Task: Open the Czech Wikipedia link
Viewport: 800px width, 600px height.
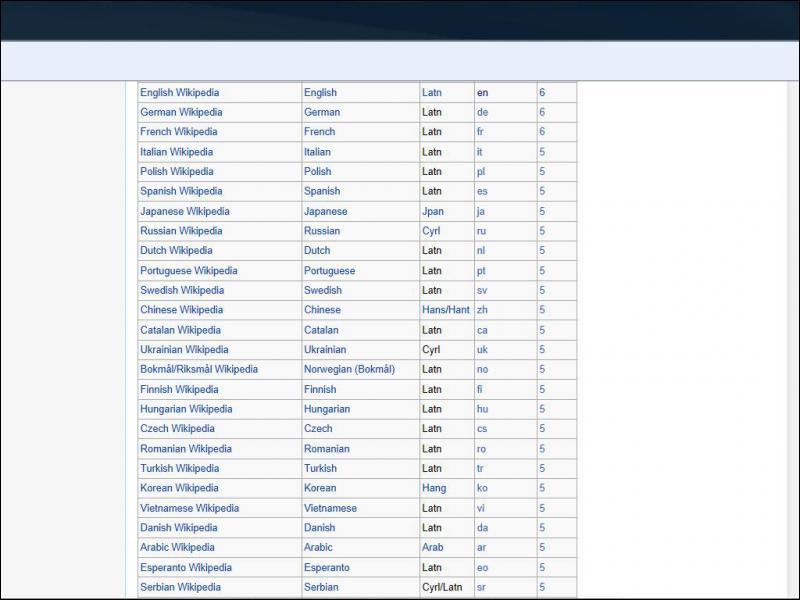Action: [177, 429]
